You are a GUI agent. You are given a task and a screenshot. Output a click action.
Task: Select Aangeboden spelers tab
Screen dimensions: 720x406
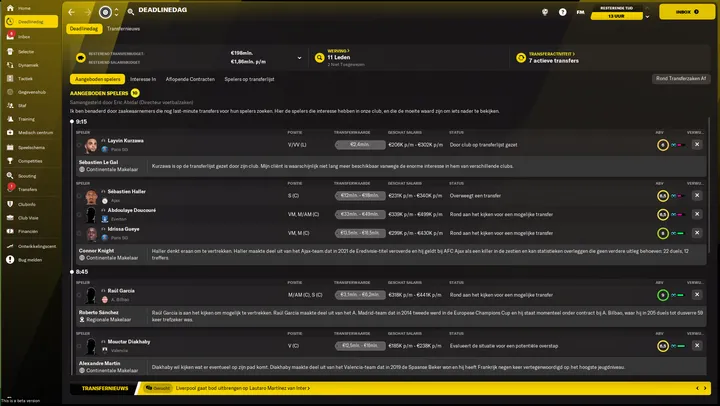(x=97, y=79)
